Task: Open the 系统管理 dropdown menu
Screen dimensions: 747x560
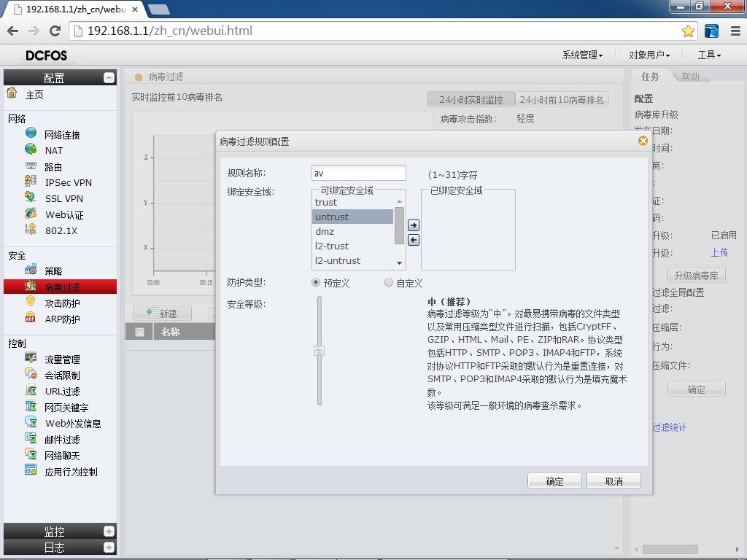Action: tap(582, 55)
